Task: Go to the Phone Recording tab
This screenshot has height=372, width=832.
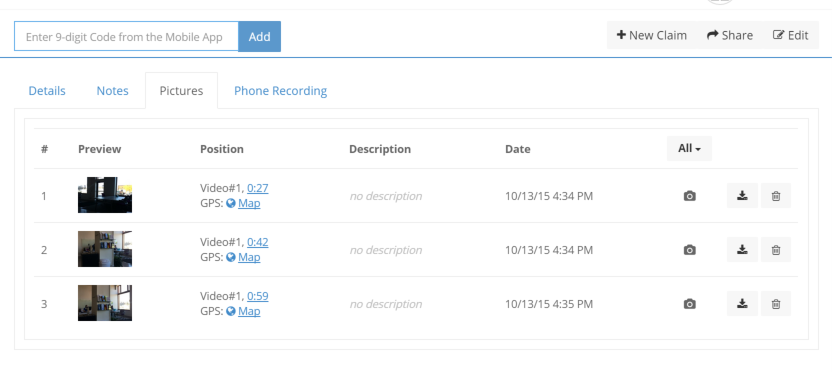Action: pos(280,91)
